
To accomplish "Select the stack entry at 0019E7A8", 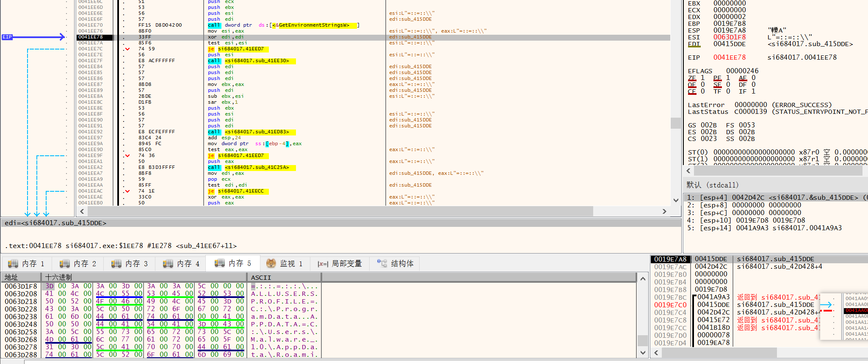I will click(x=759, y=259).
